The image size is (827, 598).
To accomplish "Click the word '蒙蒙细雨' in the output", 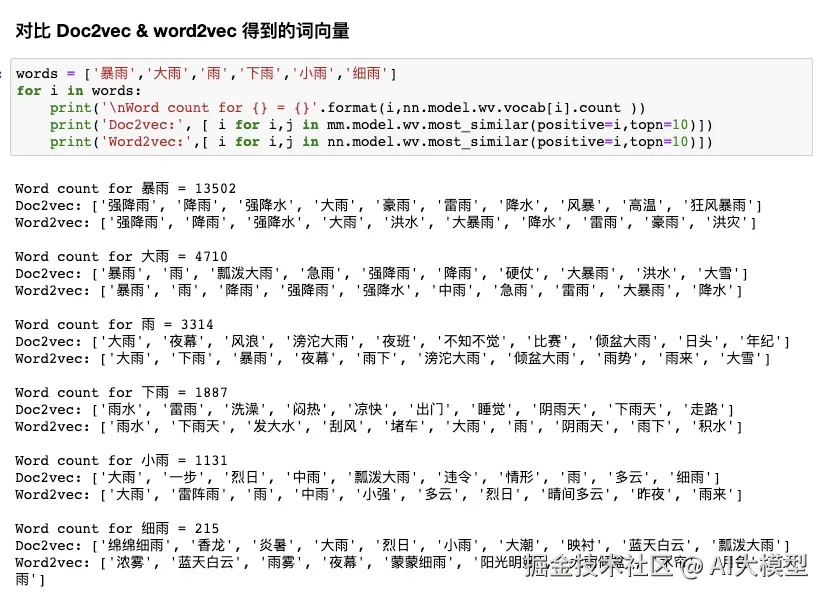I will (418, 563).
